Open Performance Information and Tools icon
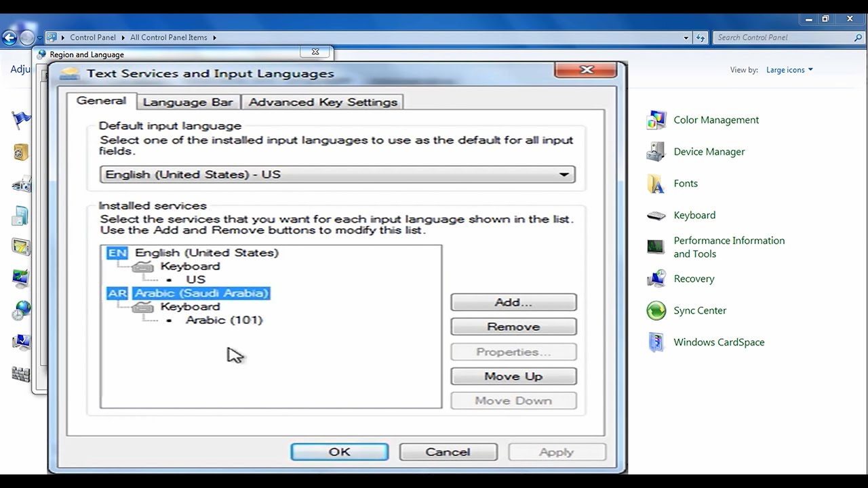The width and height of the screenshot is (868, 488). (656, 247)
